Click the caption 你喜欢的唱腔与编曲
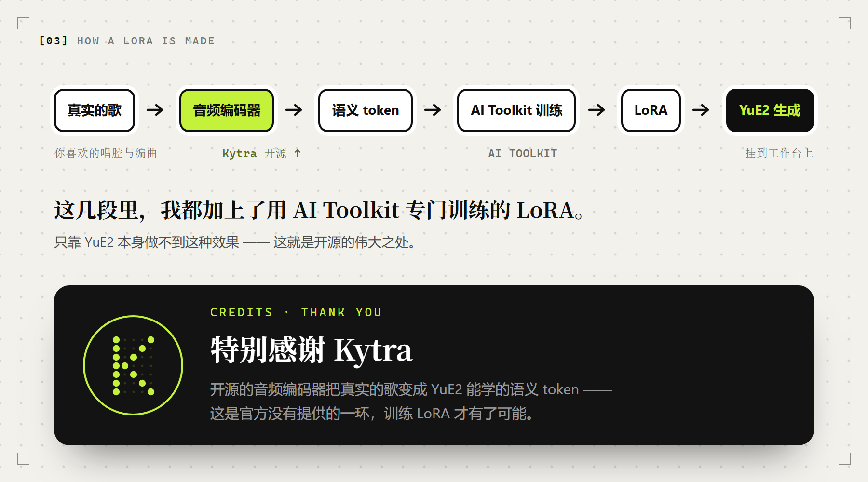Screen dimensions: 868x482 tap(106, 153)
